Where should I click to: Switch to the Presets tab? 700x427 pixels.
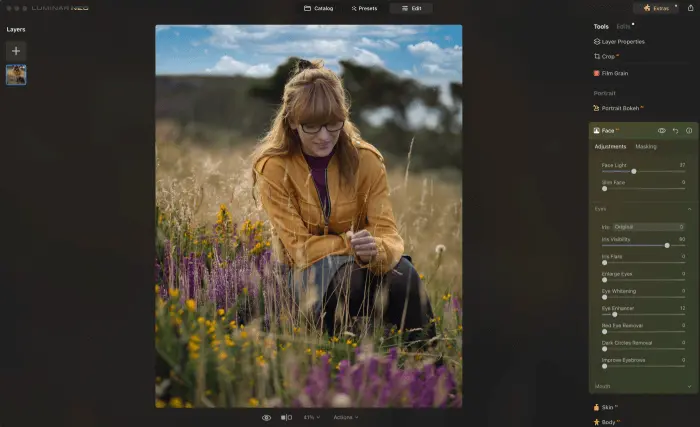(364, 8)
